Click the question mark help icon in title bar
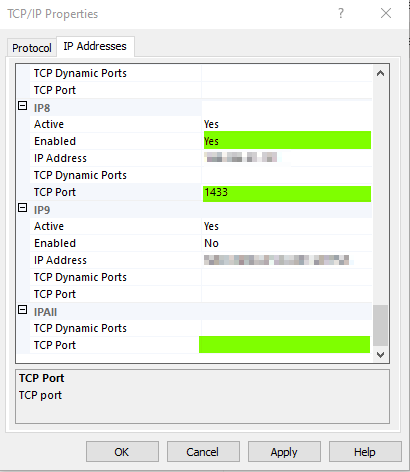410x472 pixels. click(341, 13)
